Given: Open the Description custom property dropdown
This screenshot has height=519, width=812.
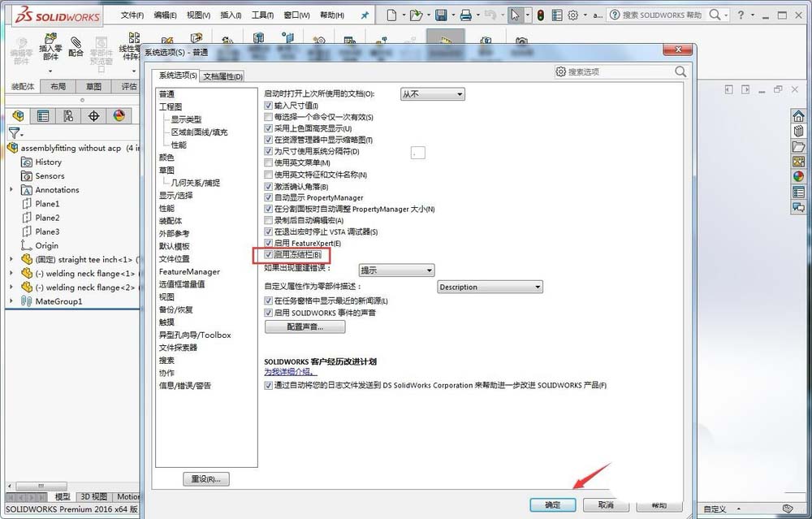Looking at the screenshot, I should [x=490, y=287].
